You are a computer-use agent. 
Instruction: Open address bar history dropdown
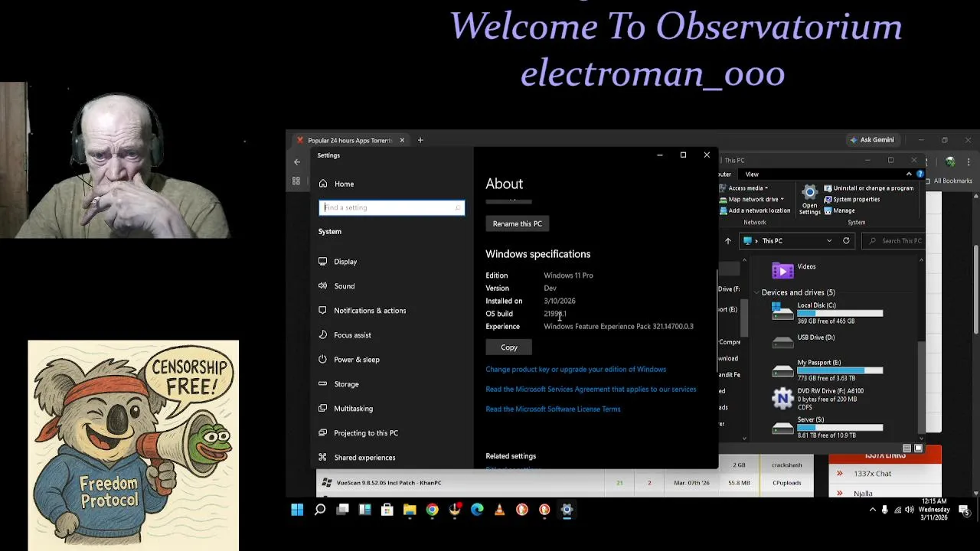[x=829, y=241]
